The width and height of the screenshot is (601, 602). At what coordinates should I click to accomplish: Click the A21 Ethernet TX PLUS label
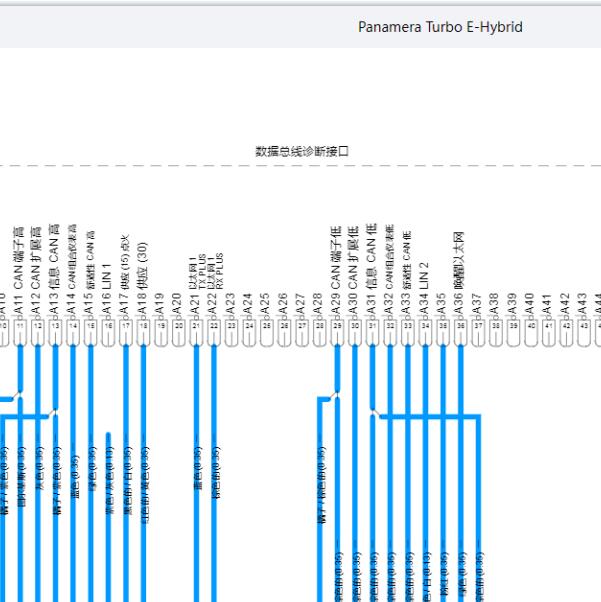pyautogui.click(x=197, y=284)
